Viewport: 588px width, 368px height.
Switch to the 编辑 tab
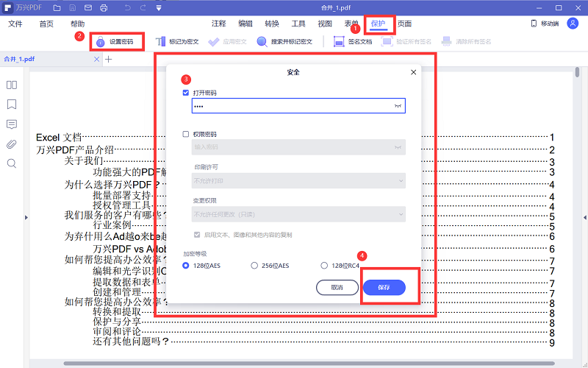(x=245, y=24)
